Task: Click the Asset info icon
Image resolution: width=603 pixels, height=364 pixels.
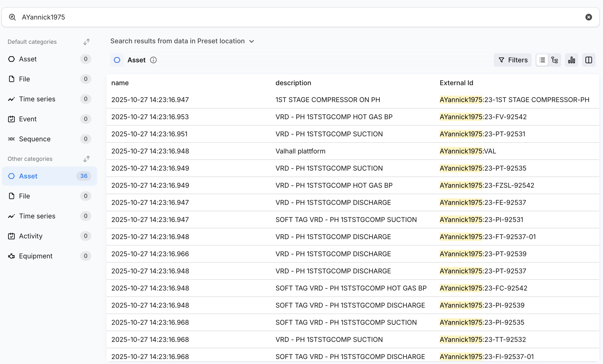Action: [153, 60]
